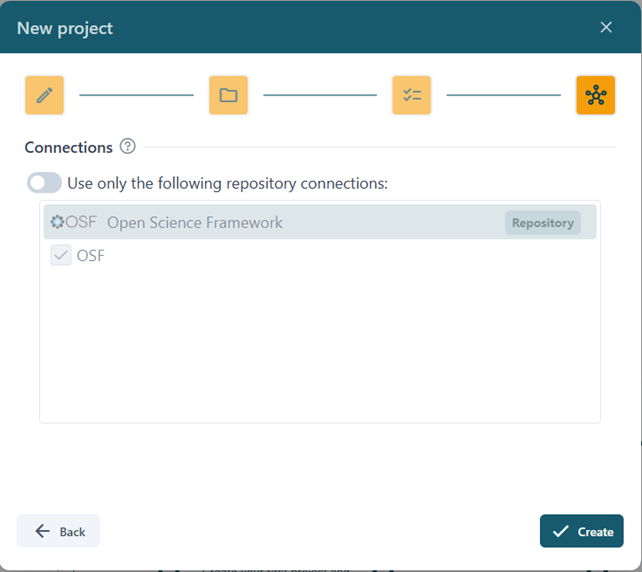Close the New project dialog
This screenshot has width=642, height=572.
(606, 27)
